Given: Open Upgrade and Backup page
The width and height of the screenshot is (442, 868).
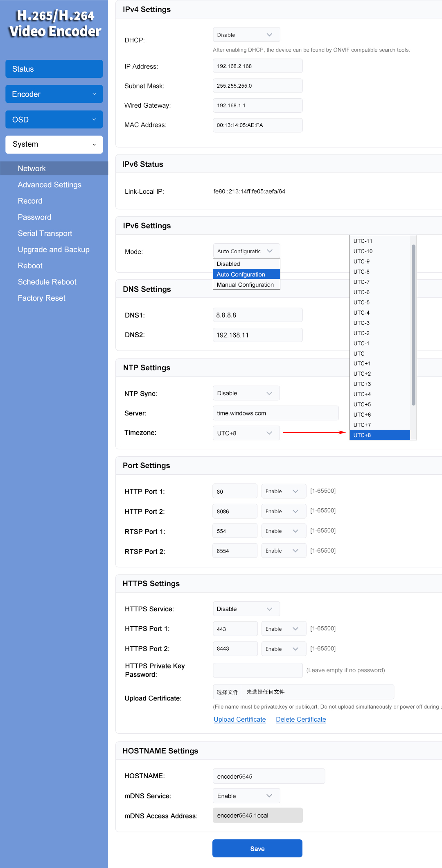Looking at the screenshot, I should 54,249.
